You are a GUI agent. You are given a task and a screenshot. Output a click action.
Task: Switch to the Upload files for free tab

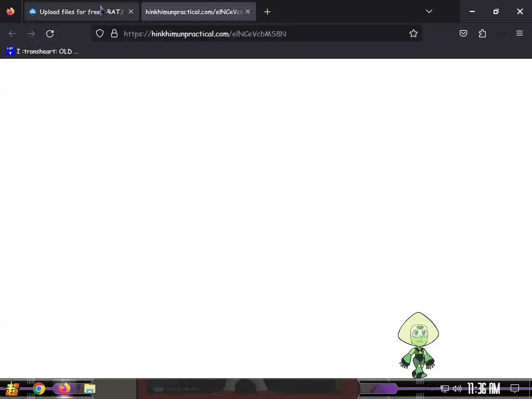pos(82,11)
